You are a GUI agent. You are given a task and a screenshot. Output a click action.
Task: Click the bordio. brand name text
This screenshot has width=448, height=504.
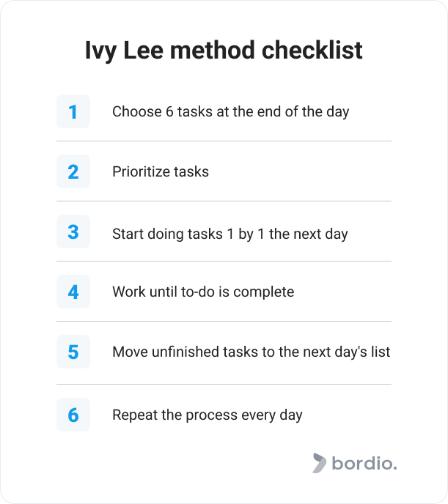click(364, 463)
